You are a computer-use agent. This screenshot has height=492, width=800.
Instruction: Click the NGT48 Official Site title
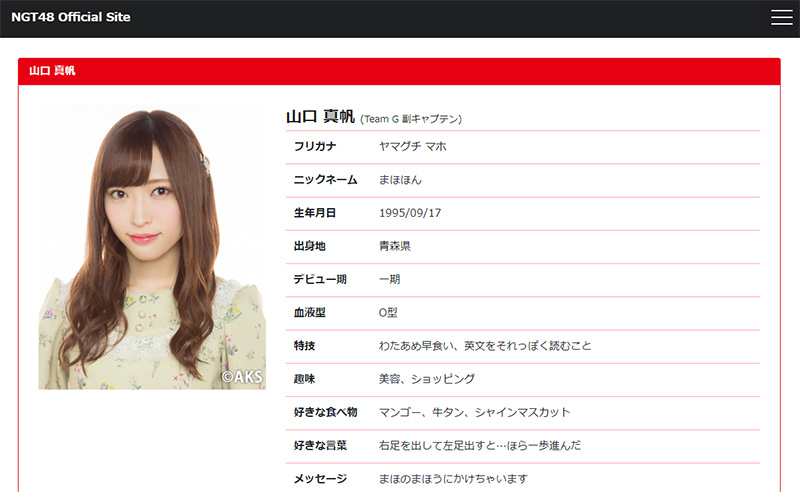(x=71, y=17)
